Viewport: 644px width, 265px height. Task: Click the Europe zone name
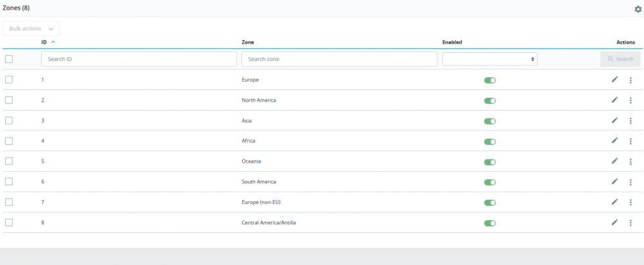point(250,80)
